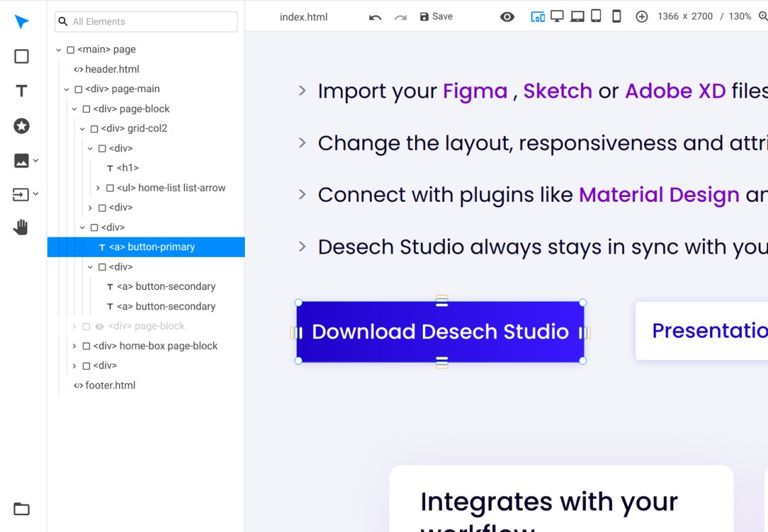Screen dimensions: 768x532
Task: Open the project folder panel
Action: click(x=22, y=509)
